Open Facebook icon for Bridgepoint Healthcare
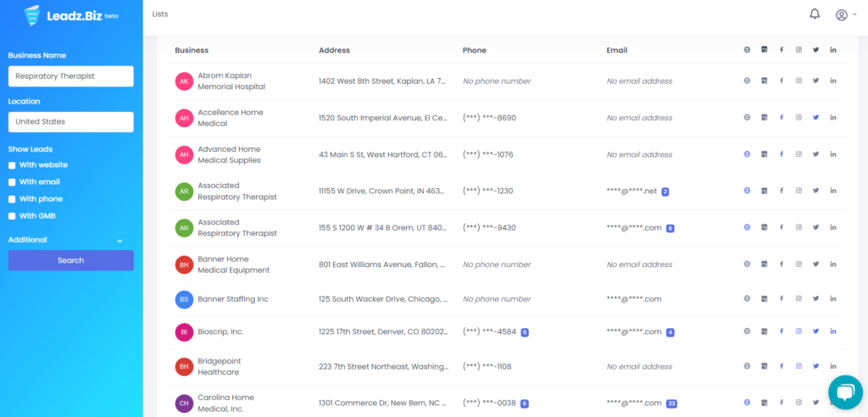Viewport: 868px width, 417px height. (781, 366)
